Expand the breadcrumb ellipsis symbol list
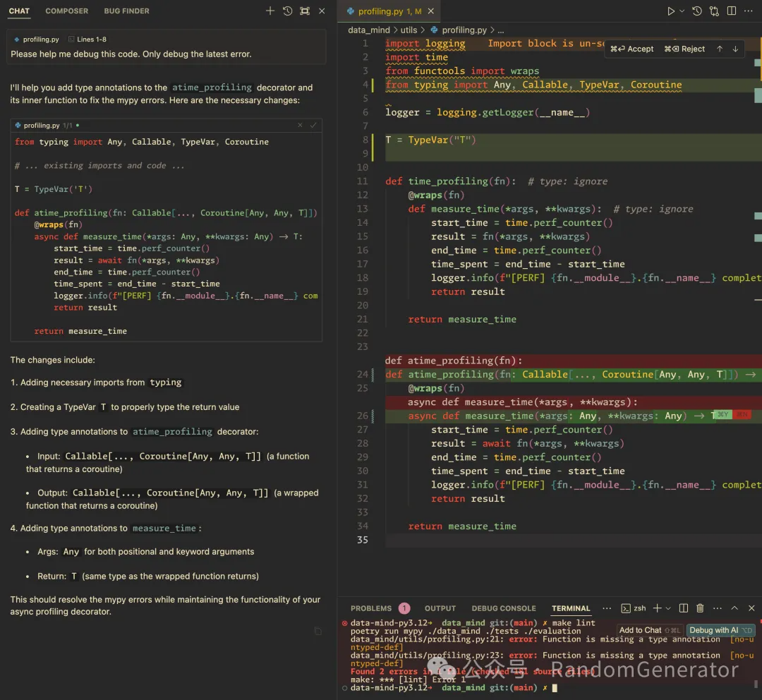762x700 pixels. coord(500,30)
